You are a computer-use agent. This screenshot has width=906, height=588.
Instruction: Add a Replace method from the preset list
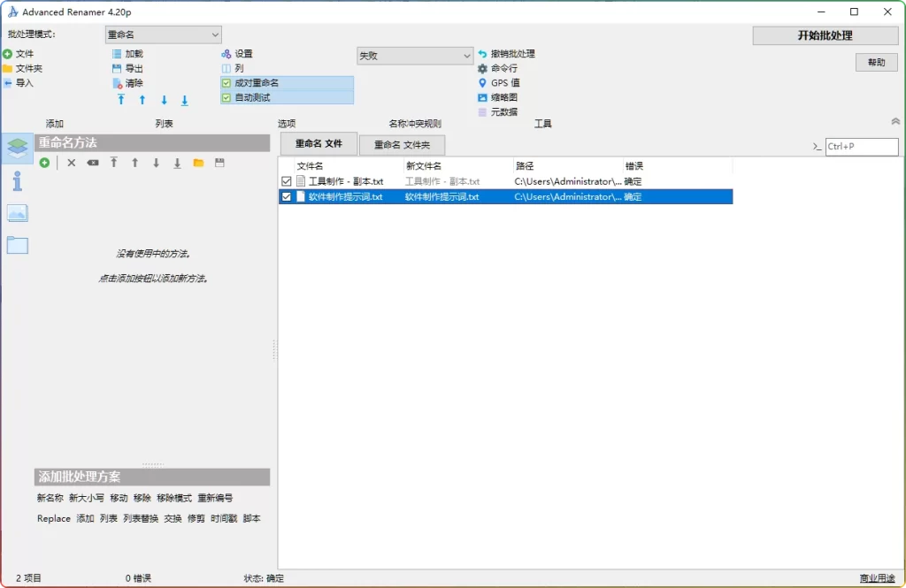coord(52,518)
